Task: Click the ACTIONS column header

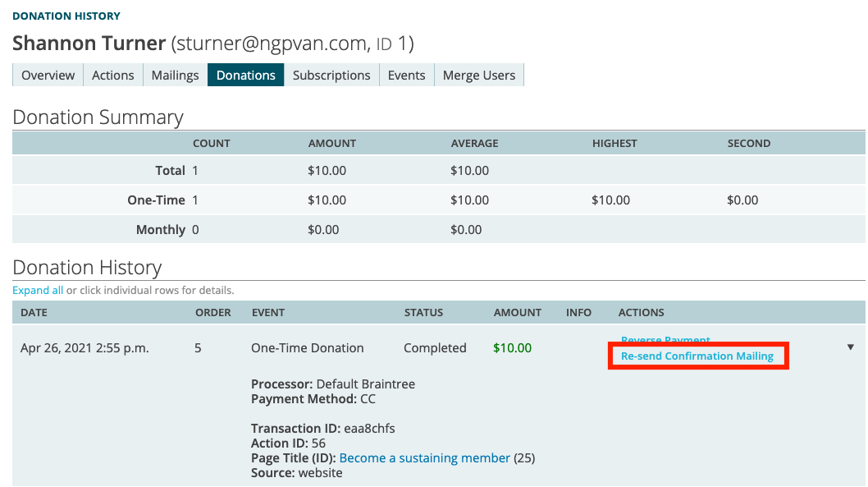Action: pos(641,312)
